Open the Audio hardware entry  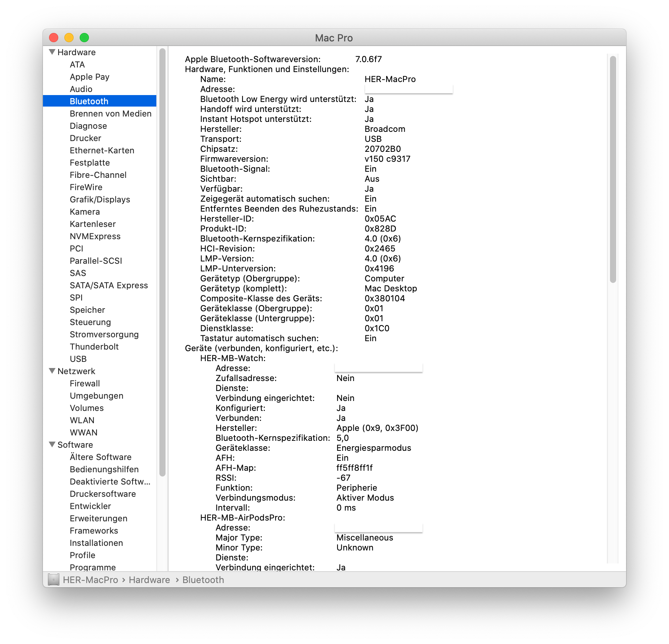point(81,89)
